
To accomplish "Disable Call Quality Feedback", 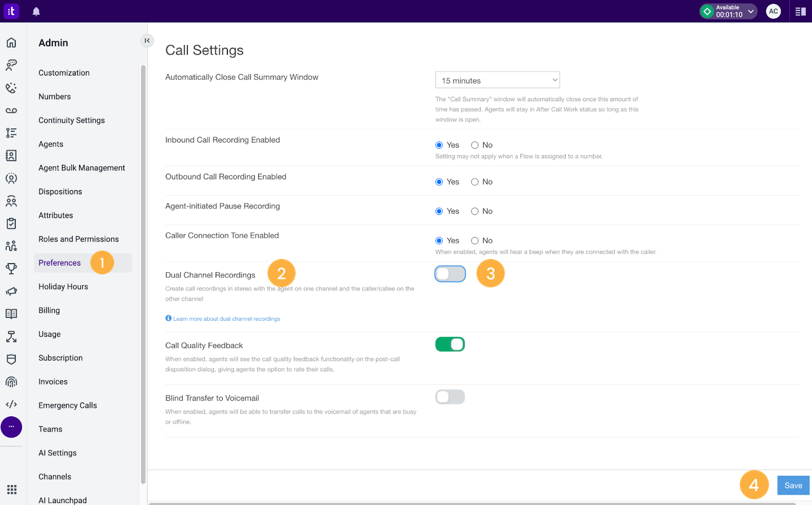I will point(450,344).
